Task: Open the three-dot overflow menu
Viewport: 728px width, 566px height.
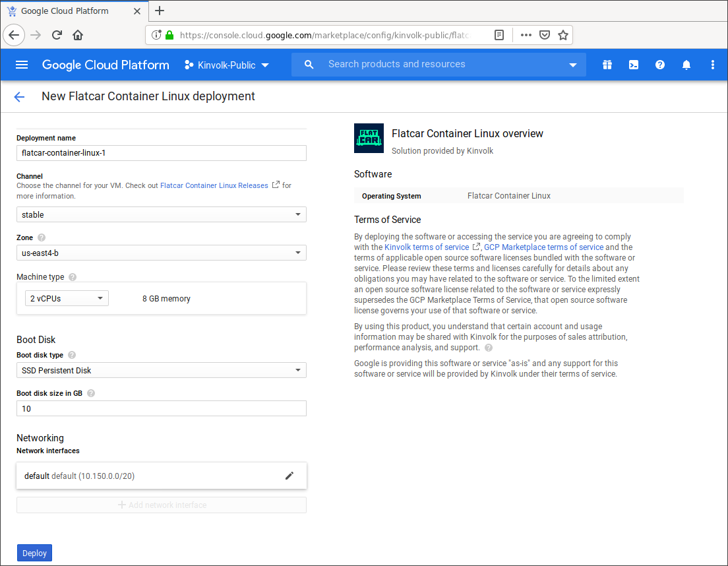Action: coord(713,65)
